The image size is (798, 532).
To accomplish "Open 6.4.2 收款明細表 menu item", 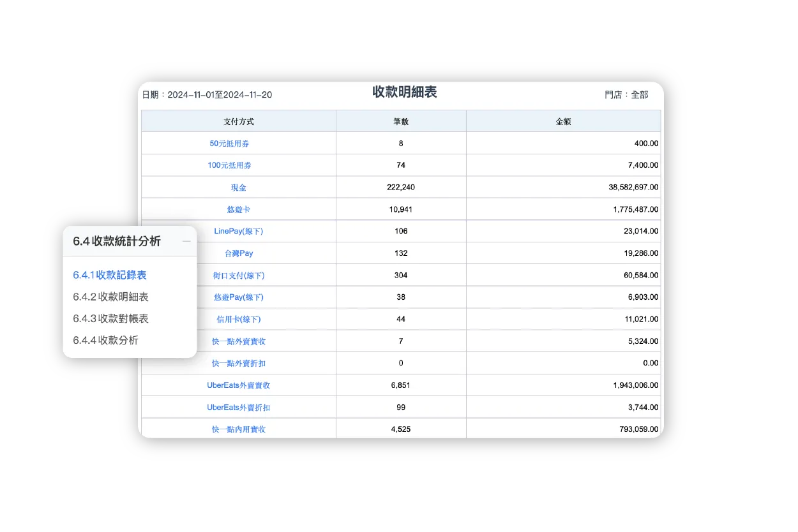I will [x=110, y=297].
